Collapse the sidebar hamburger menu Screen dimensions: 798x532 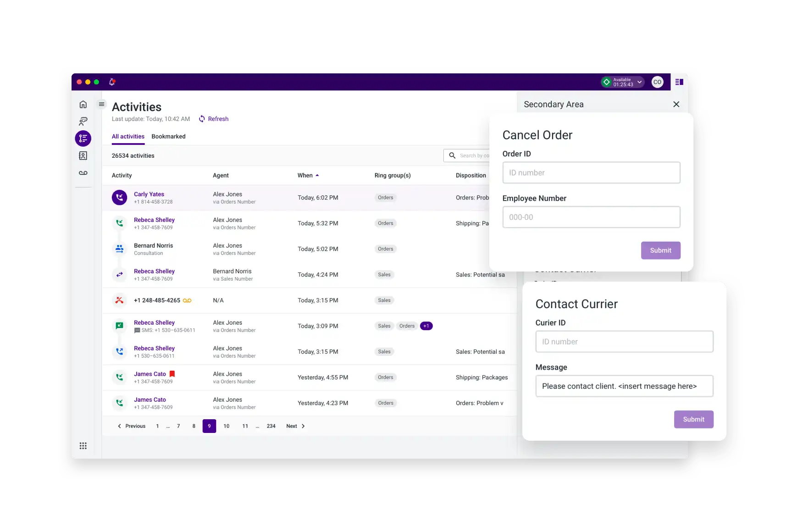click(x=101, y=104)
